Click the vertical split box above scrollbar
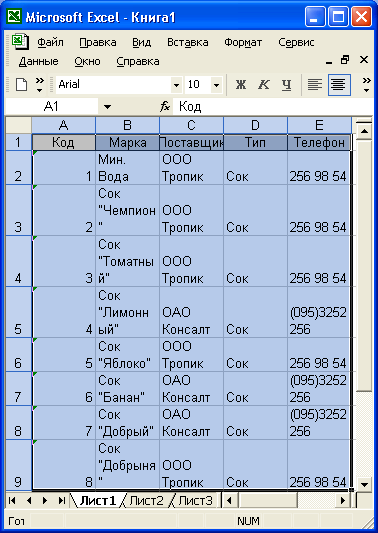This screenshot has width=378, height=533. click(x=365, y=120)
